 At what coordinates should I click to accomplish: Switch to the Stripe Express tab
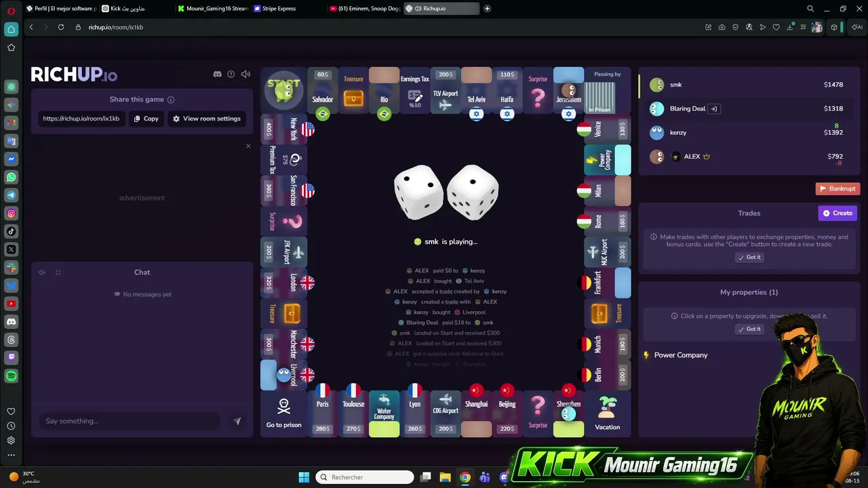point(288,9)
